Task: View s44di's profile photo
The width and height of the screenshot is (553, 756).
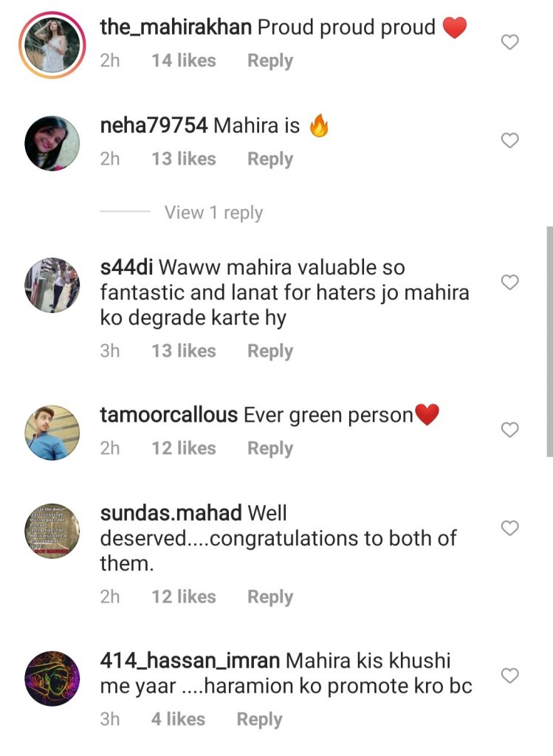Action: 52,285
